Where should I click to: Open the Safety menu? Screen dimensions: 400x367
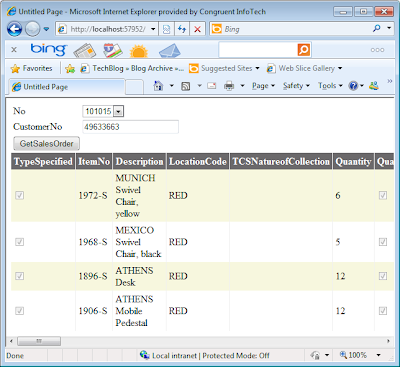click(x=296, y=86)
